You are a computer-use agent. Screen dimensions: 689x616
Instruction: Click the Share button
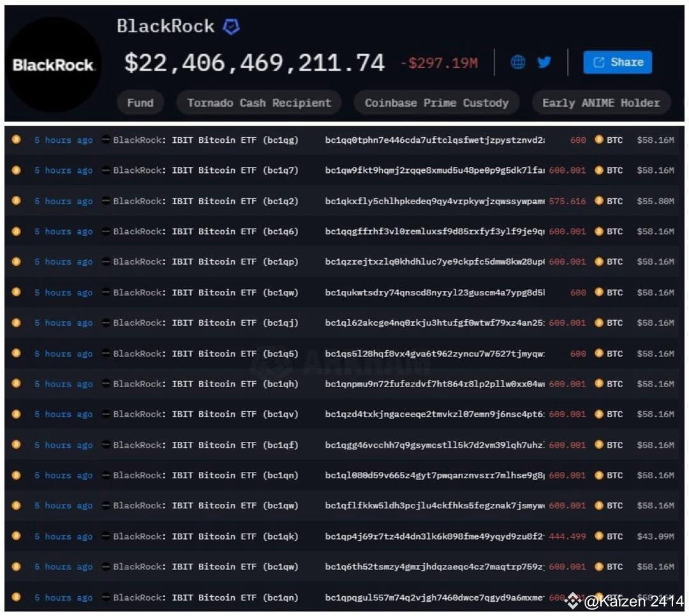[617, 62]
